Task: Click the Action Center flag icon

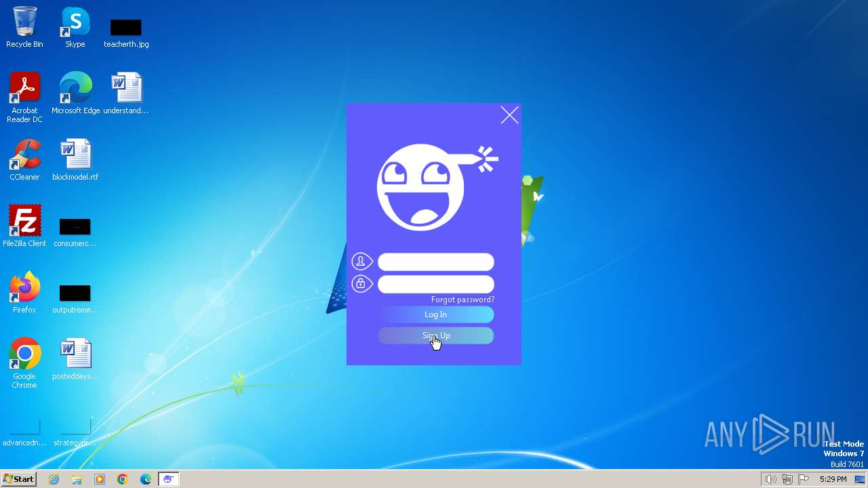Action: (x=804, y=479)
